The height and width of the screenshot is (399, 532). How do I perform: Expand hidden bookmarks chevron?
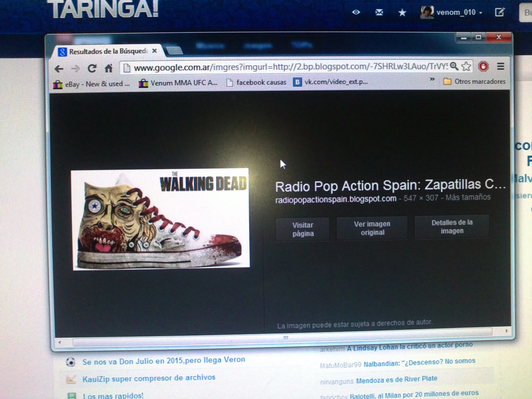[432, 79]
